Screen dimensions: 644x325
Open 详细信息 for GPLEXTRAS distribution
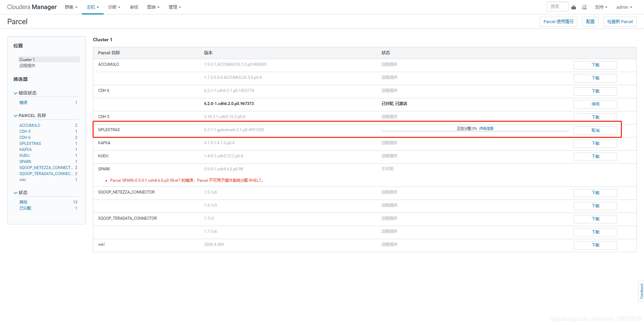tap(486, 128)
